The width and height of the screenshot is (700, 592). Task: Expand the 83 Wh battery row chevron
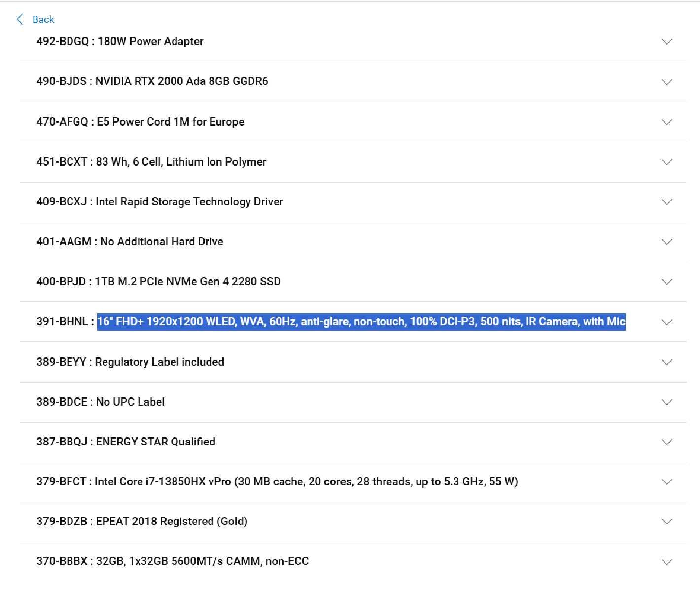(x=666, y=162)
